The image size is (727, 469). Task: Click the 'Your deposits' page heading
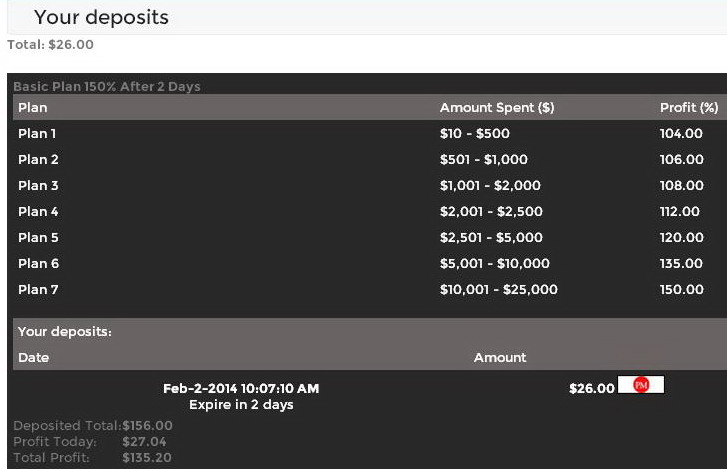tap(101, 18)
